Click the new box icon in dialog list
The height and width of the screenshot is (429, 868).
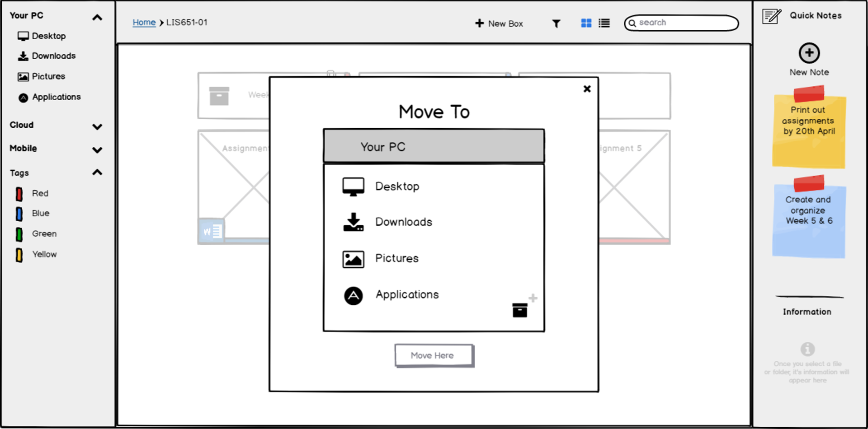coord(524,306)
